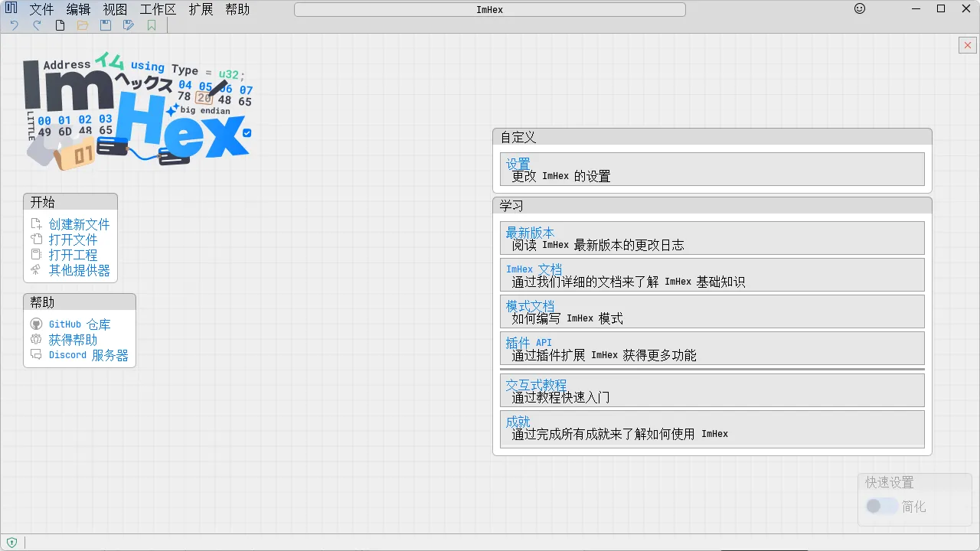The height and width of the screenshot is (551, 980).
Task: Click the 自定义 section header
Action: point(712,137)
